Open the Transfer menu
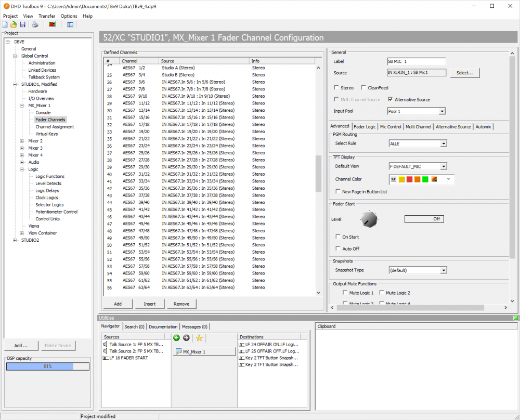This screenshot has height=420, width=520. [47, 16]
